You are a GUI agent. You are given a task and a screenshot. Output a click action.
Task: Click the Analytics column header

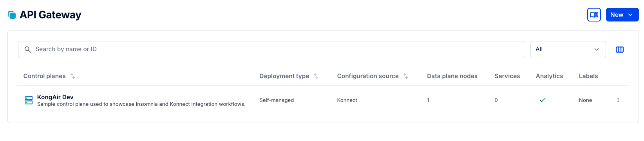click(549, 76)
